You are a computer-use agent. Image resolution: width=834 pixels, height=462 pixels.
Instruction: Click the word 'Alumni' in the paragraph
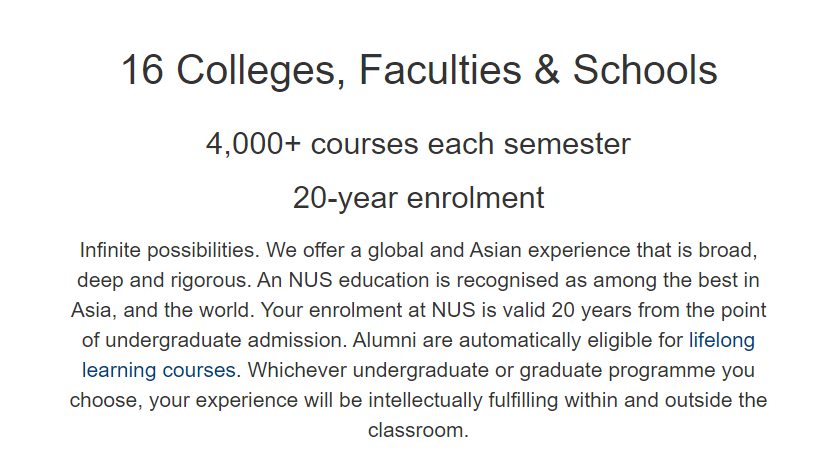pos(384,340)
